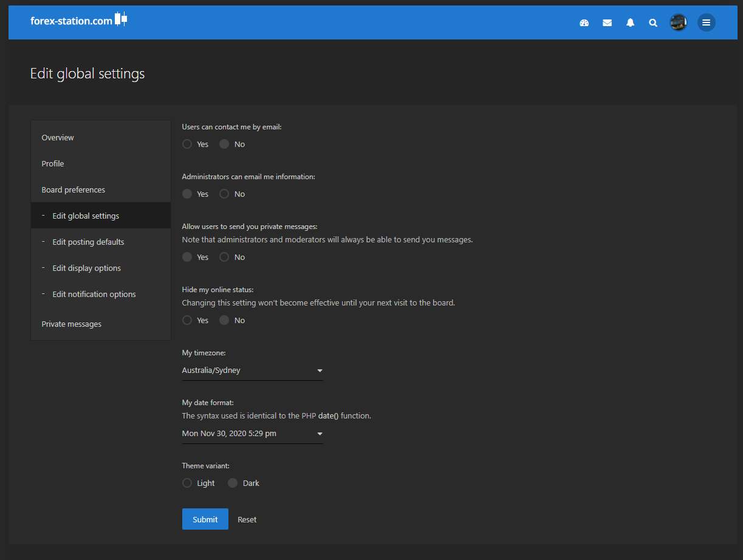Select No for administrators email information
This screenshot has width=743, height=560.
224,194
